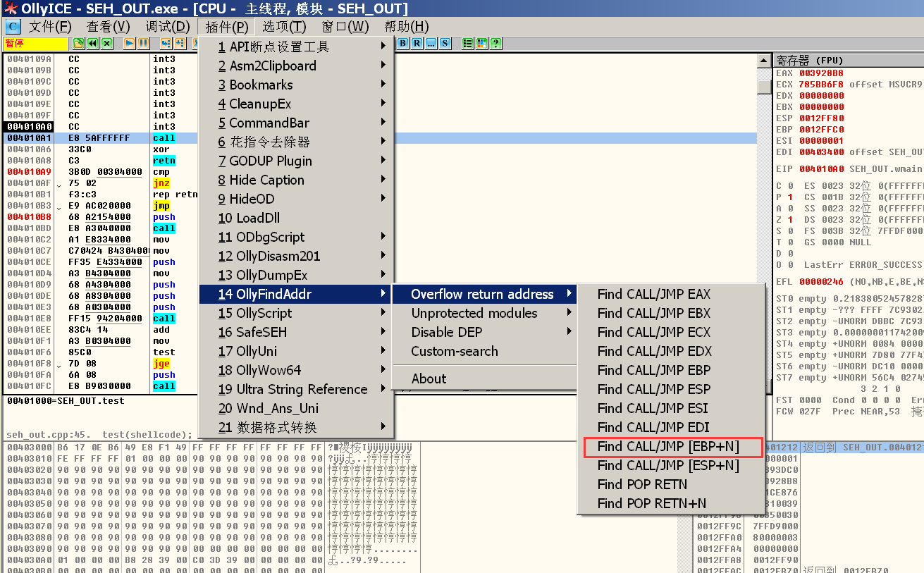The image size is (924, 573).
Task: Click the close program X toolbar icon
Action: [106, 44]
